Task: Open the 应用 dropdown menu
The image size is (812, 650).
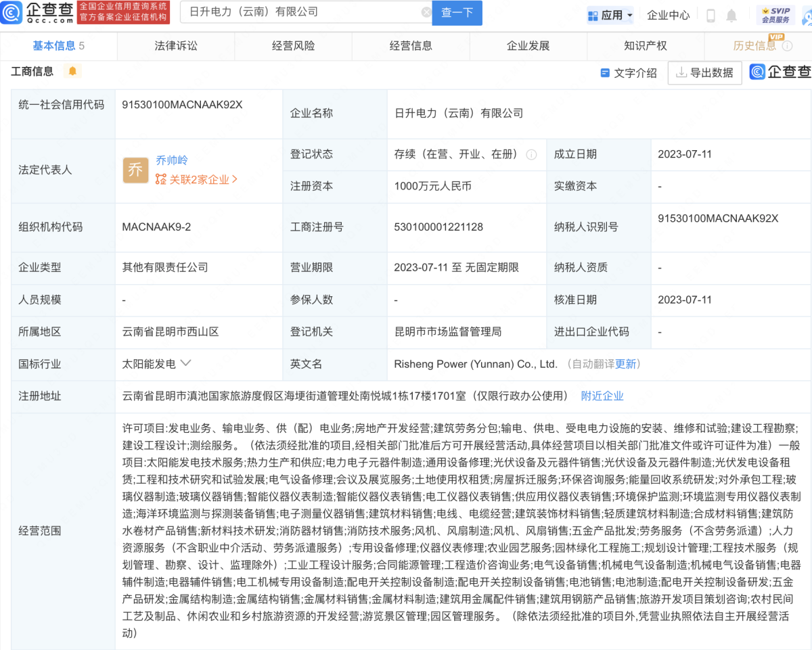Action: point(610,15)
